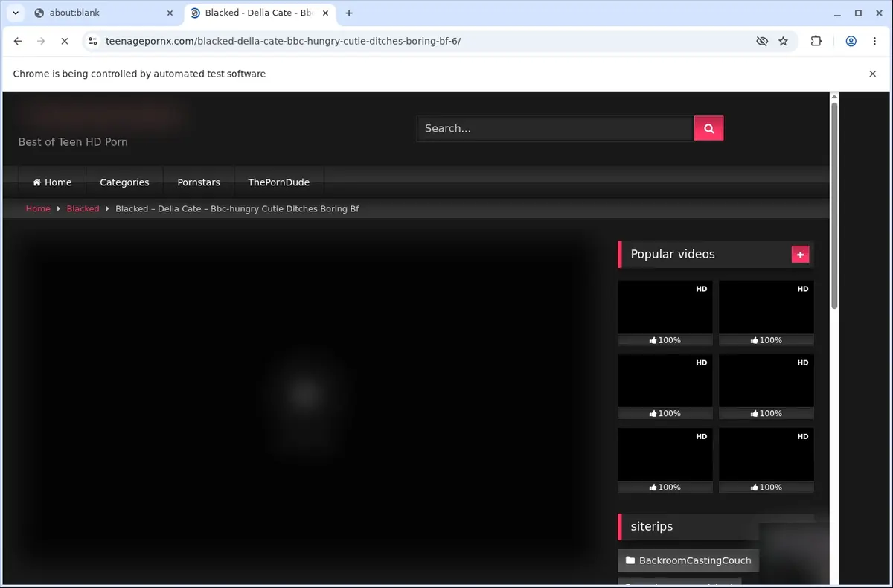Click the plus button beside Popular videos
The height and width of the screenshot is (588, 893).
800,255
